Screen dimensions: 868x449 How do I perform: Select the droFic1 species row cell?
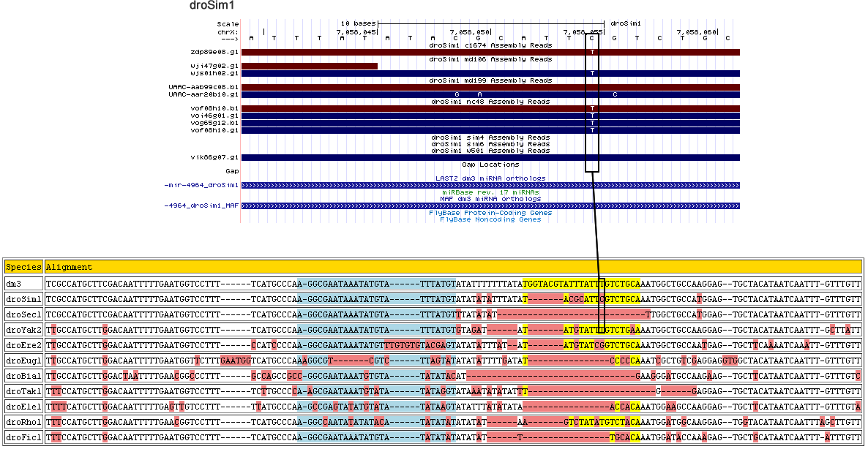coord(23,437)
